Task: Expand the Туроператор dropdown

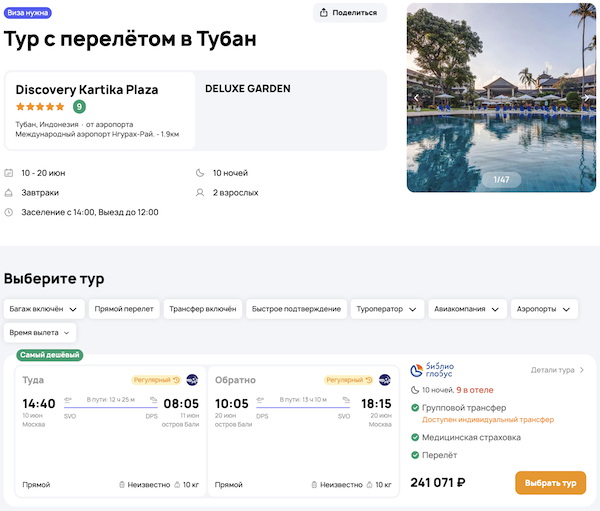Action: tap(389, 309)
